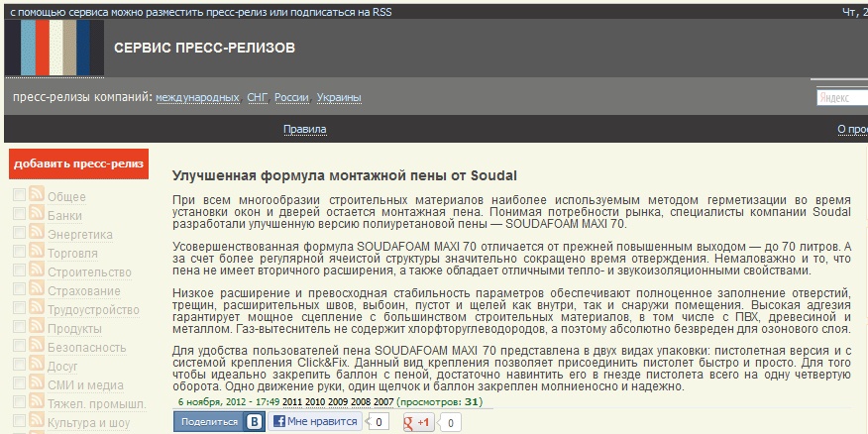The width and height of the screenshot is (868, 434).
Task: Click the СЕРВИС ПРЕСС-РЕЛИЗОВ site heading
Action: point(204,48)
